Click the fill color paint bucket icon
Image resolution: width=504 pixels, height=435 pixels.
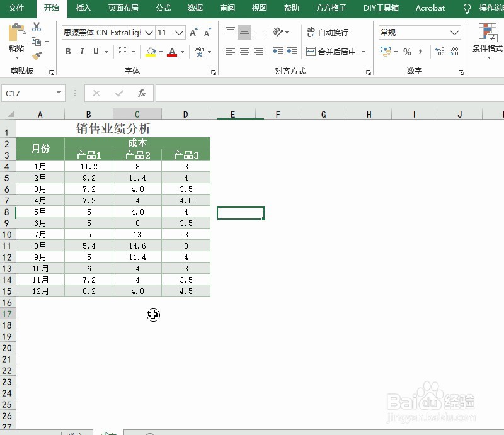click(151, 52)
